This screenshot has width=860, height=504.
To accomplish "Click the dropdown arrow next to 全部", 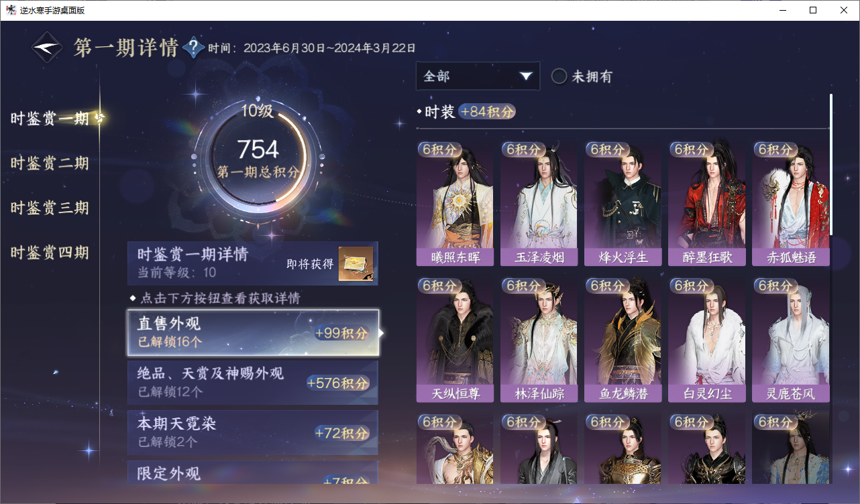I will tap(526, 76).
